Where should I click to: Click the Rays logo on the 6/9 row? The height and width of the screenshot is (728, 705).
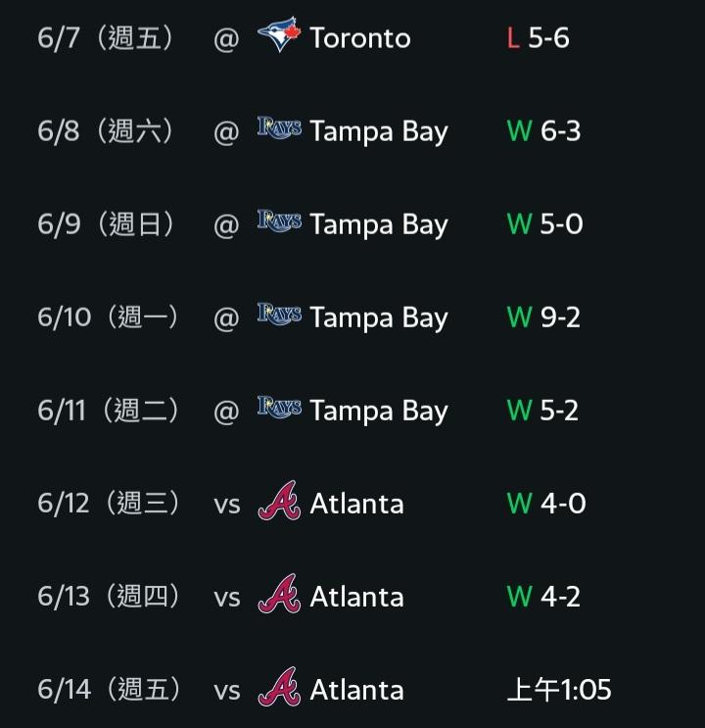(279, 221)
